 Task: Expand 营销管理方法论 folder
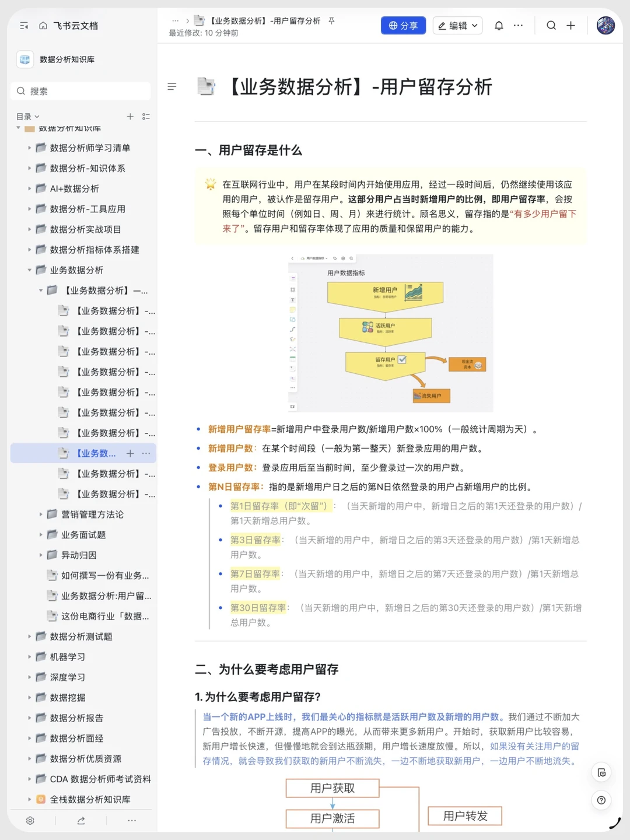tap(41, 514)
